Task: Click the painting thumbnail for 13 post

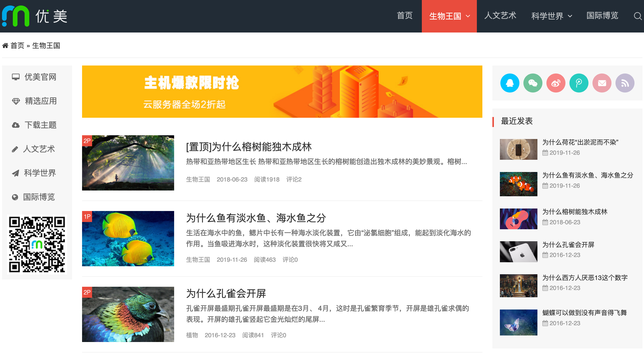Action: [518, 286]
